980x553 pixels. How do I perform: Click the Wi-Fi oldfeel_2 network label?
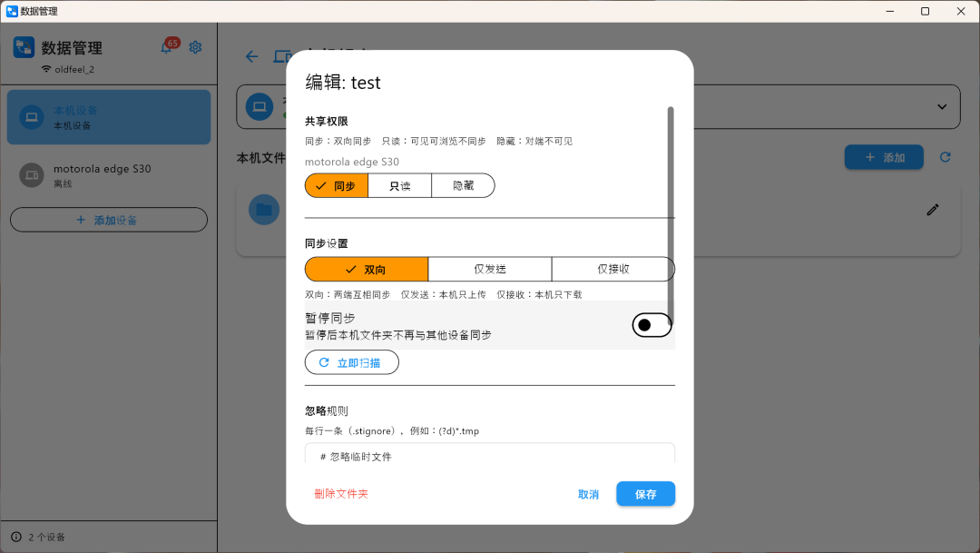pos(67,69)
